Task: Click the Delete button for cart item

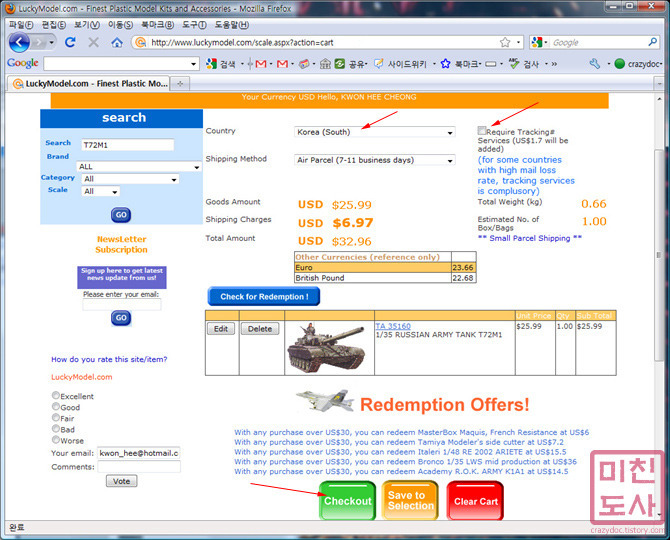Action: 260,329
